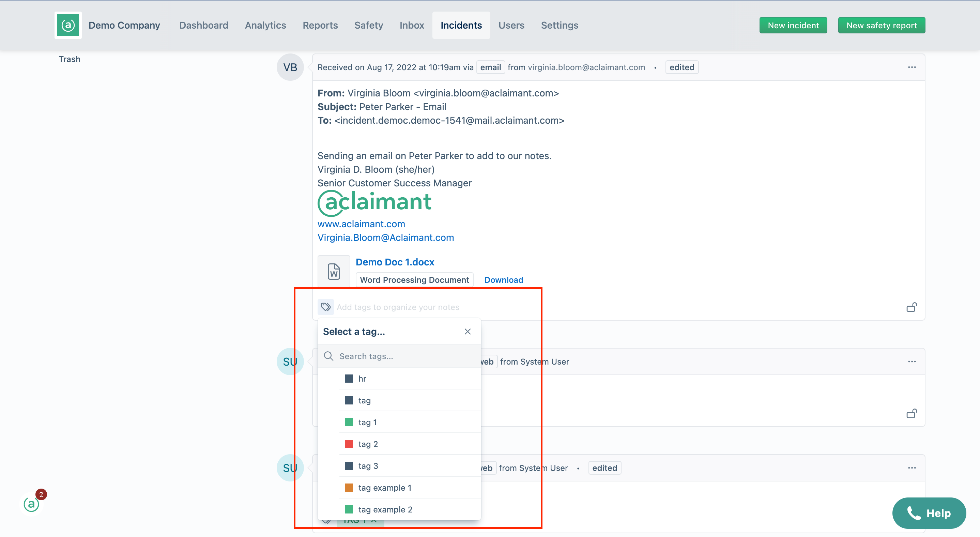Image resolution: width=980 pixels, height=537 pixels.
Task: Choose 'tag example 1' in the tag selector
Action: point(385,487)
